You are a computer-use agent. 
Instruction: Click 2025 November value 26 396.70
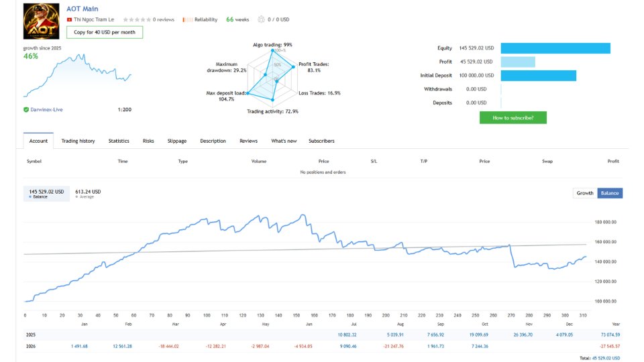[523, 335]
